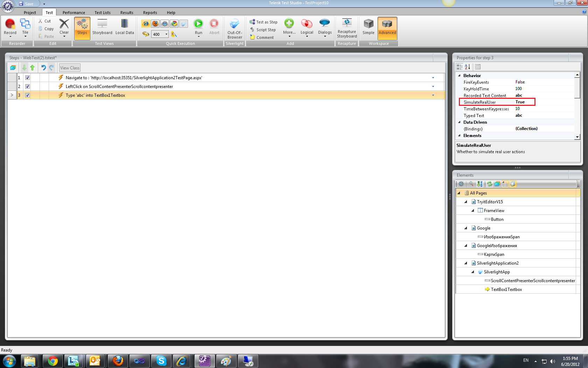Toggle checkbox for step 3 Type 'abc'
The height and width of the screenshot is (368, 588).
tap(27, 95)
